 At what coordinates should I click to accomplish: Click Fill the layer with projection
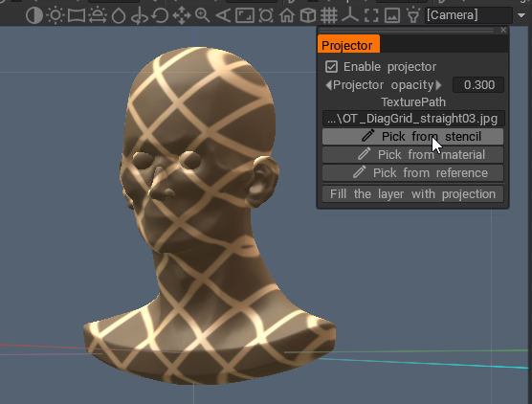click(413, 193)
